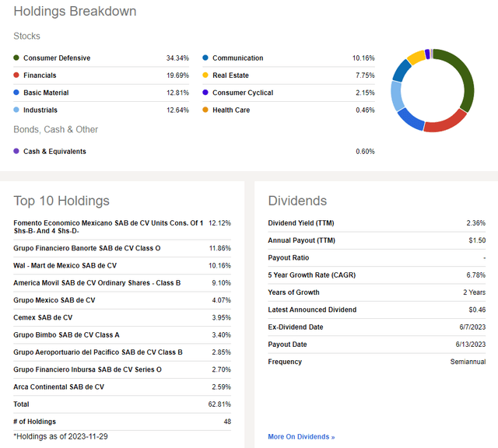Select the Consumer Defensive label
The image size is (498, 448).
(x=57, y=58)
